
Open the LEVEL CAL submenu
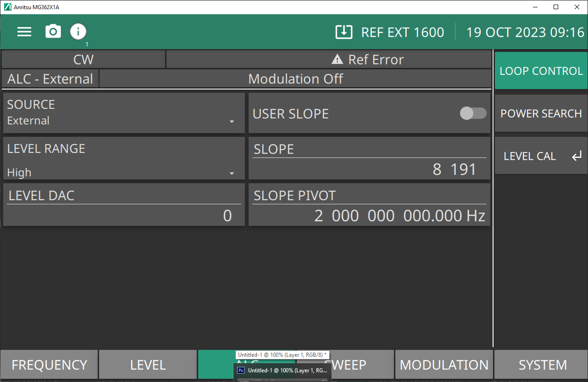541,156
